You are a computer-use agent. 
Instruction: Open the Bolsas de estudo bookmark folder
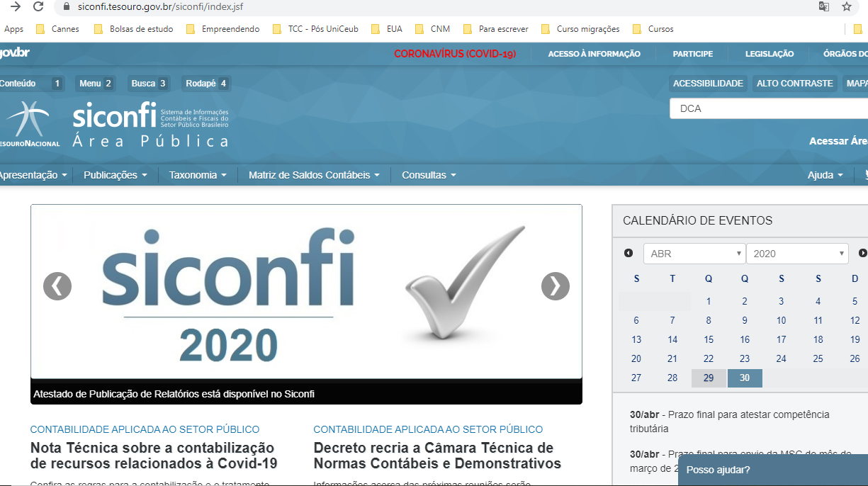(133, 29)
